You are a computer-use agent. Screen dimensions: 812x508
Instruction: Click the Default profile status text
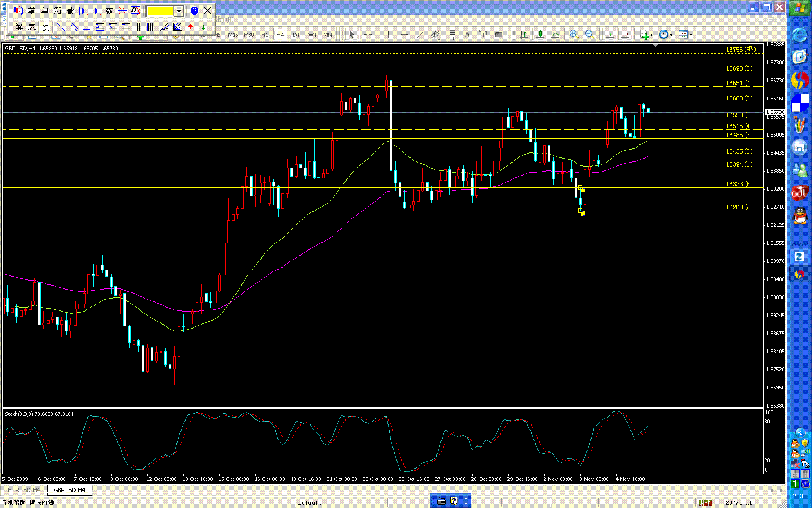(310, 502)
